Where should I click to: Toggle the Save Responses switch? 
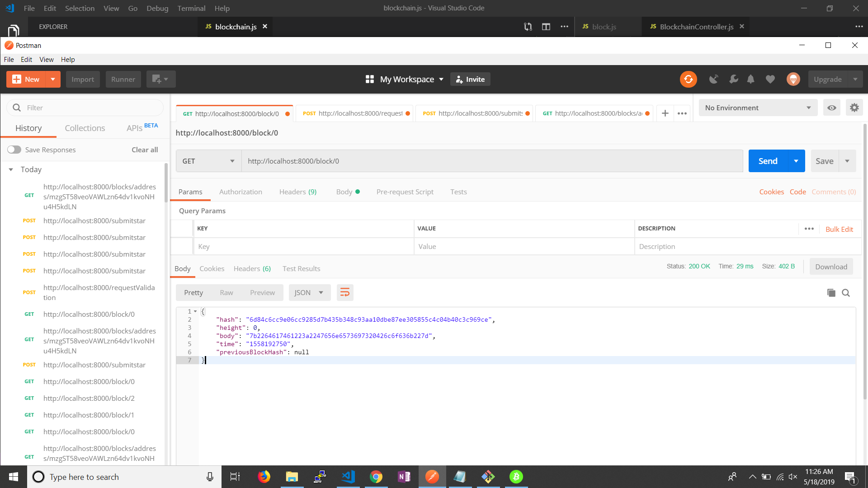pyautogui.click(x=13, y=150)
